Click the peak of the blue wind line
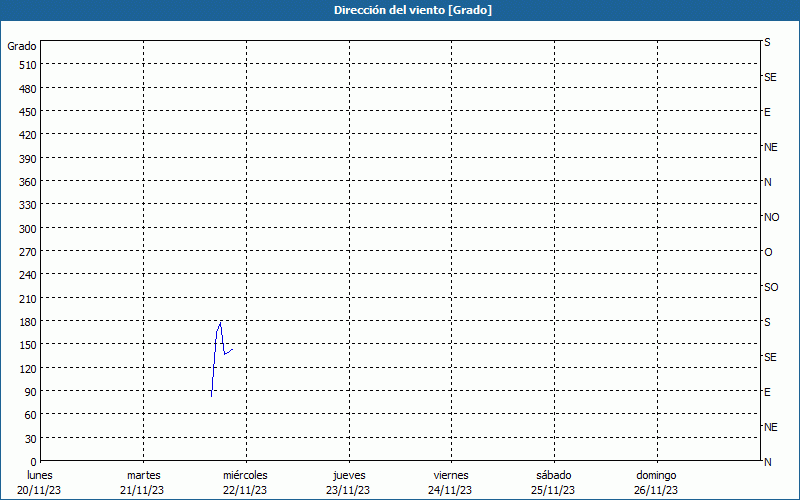The image size is (800, 500). [x=220, y=323]
